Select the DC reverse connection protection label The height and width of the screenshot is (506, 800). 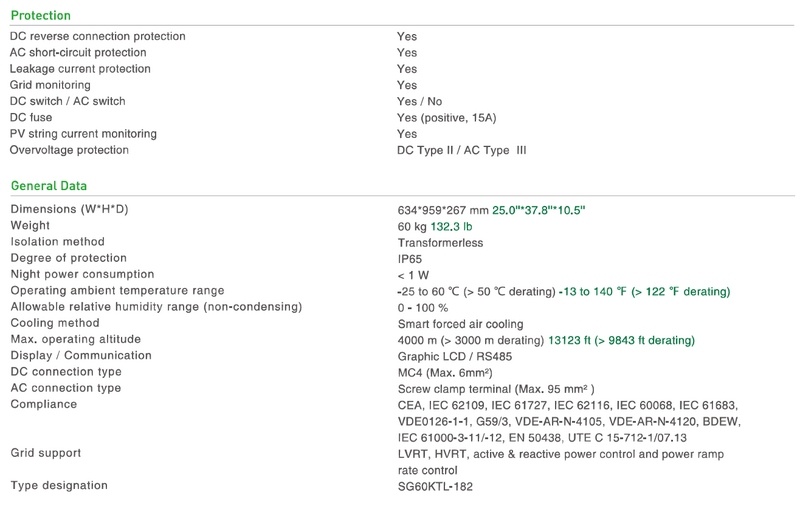coord(97,37)
